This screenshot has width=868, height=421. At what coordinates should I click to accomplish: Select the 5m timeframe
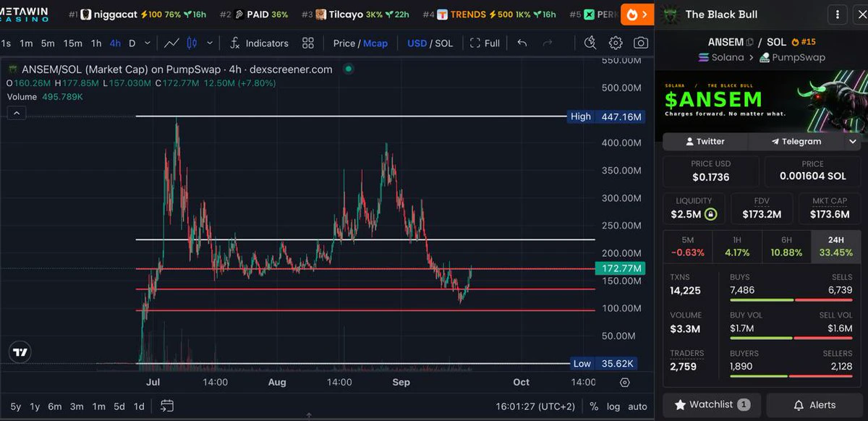(x=48, y=43)
